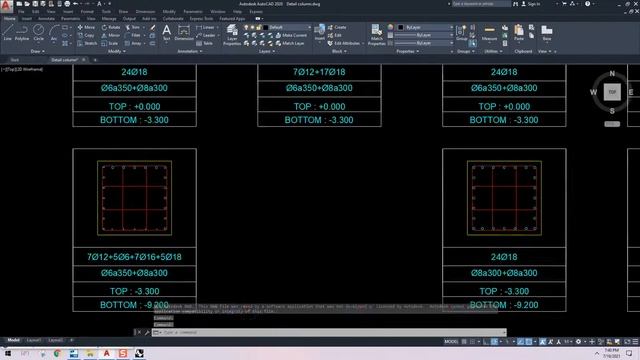Expand the Block panel

tap(339, 51)
